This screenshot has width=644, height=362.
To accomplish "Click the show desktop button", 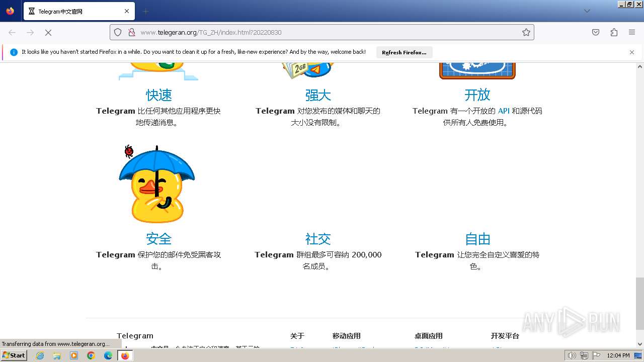I will pos(638,355).
